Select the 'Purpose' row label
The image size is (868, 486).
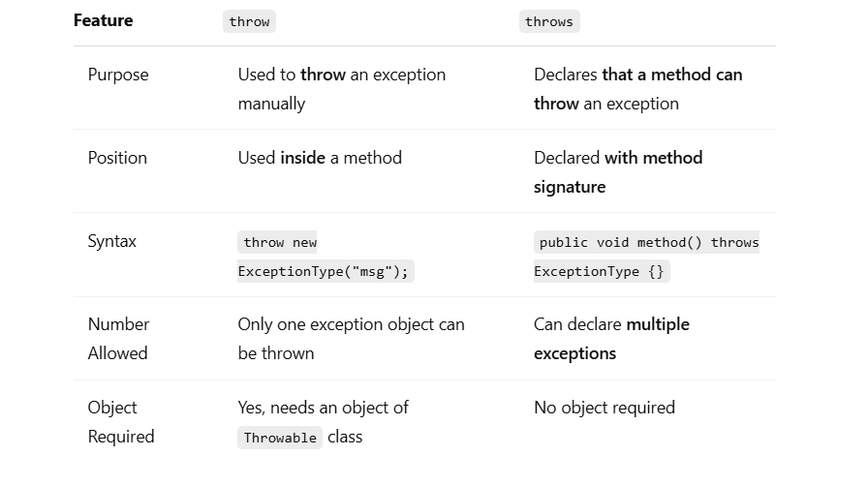tap(118, 75)
